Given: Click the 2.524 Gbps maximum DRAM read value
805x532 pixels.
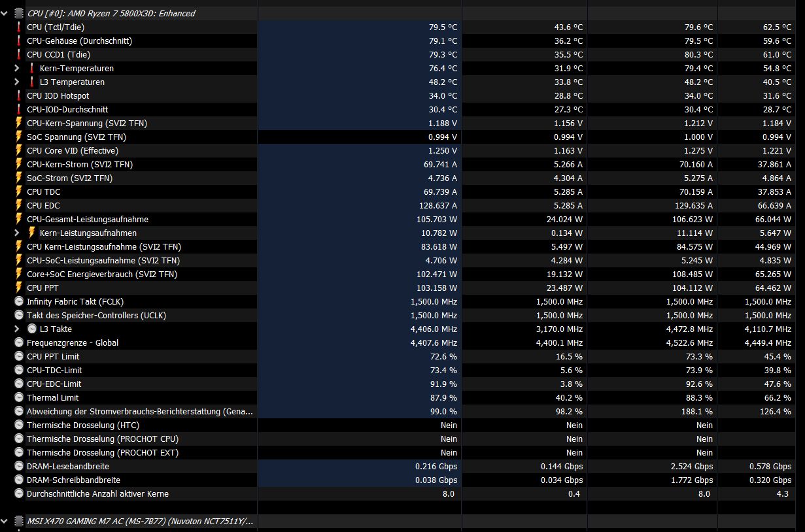Looking at the screenshot, I should tap(693, 466).
